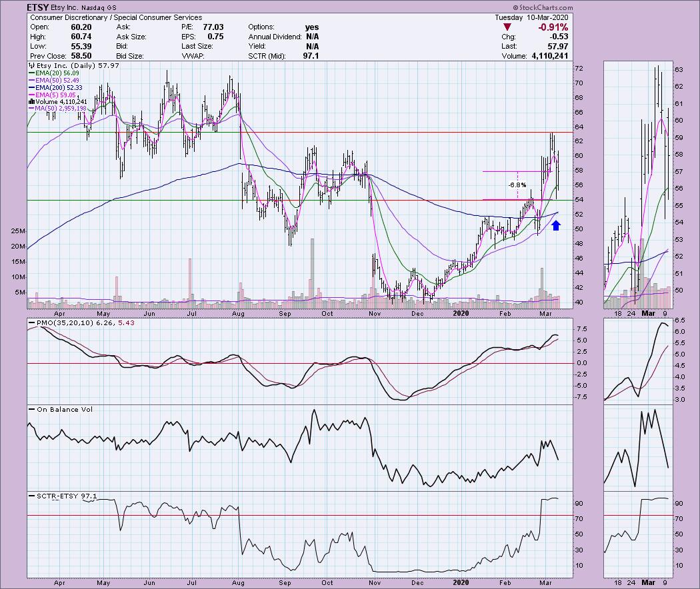Click the Chg value -0.53

559,37
